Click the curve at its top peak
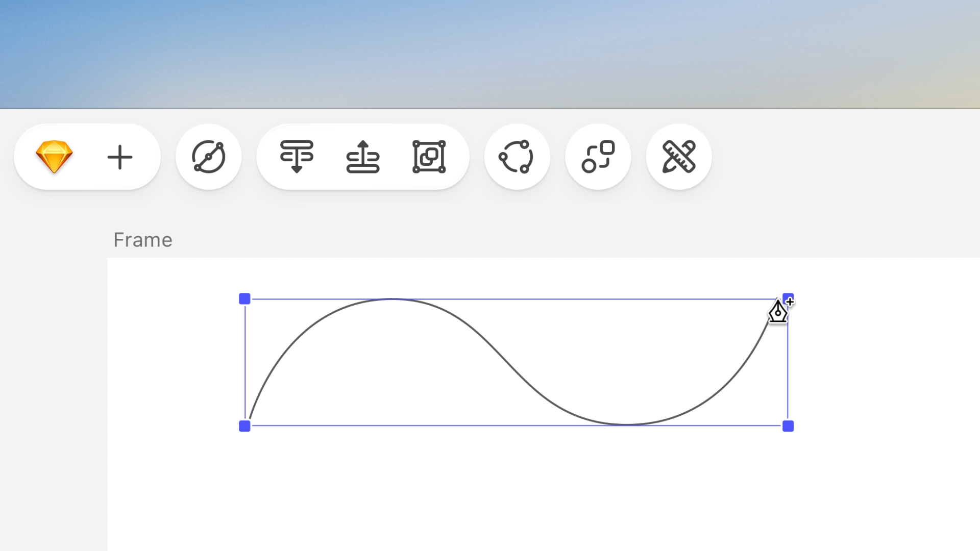The height and width of the screenshot is (551, 980). (x=392, y=299)
